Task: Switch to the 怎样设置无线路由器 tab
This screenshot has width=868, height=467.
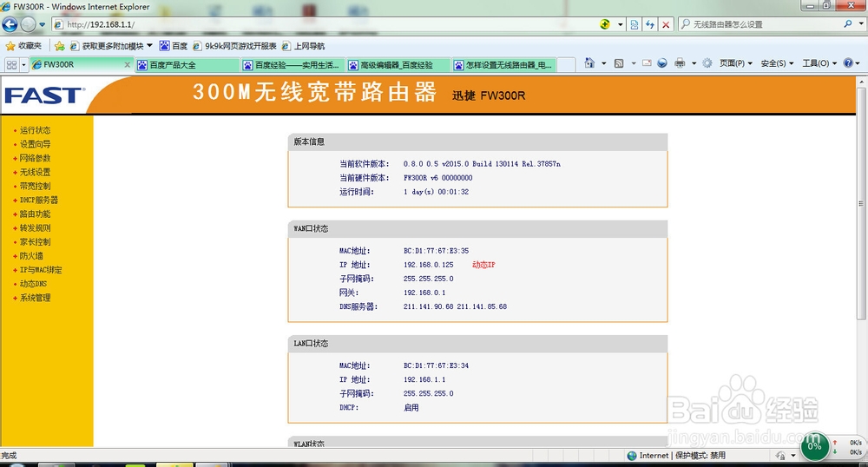Action: point(503,65)
